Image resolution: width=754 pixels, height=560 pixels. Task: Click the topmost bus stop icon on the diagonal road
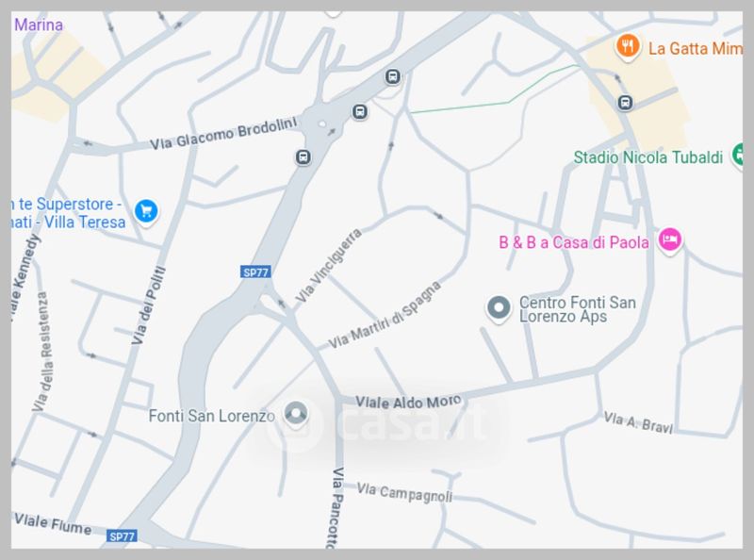pyautogui.click(x=393, y=76)
